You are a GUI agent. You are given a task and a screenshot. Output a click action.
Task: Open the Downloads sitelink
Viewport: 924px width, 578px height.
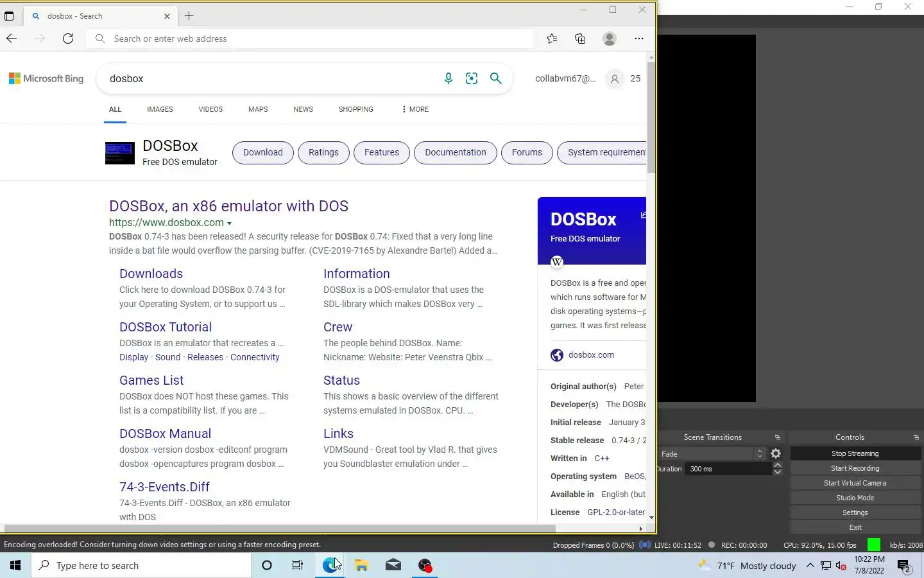[151, 274]
